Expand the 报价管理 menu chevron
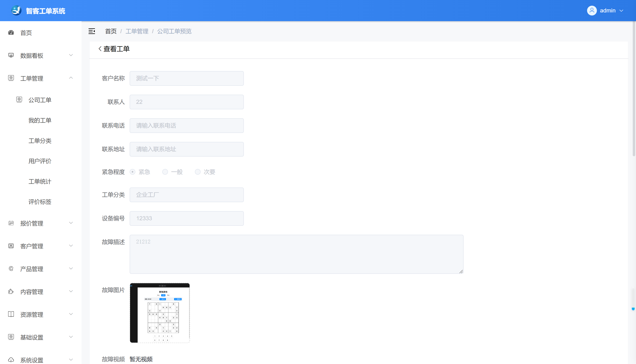The width and height of the screenshot is (636, 364). point(71,223)
